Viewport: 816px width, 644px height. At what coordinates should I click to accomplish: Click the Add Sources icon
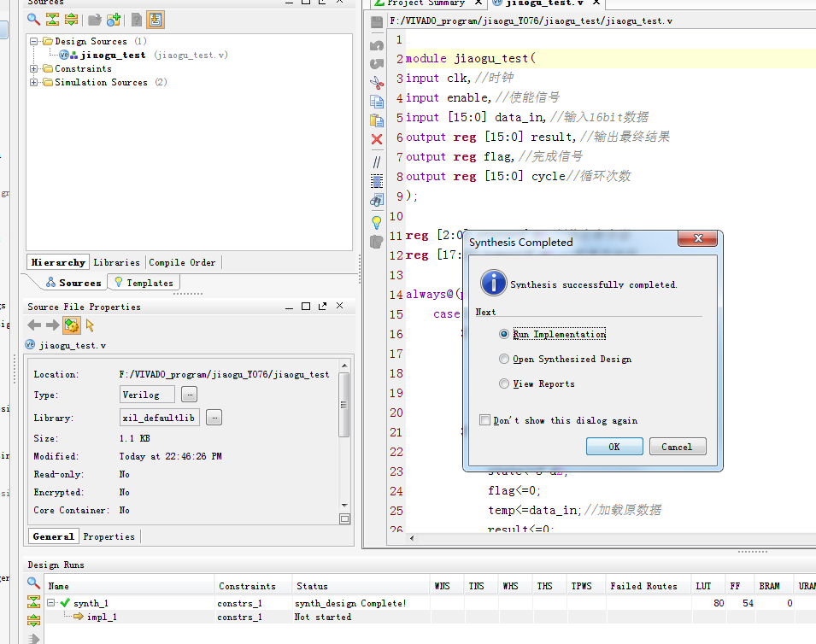[x=113, y=20]
